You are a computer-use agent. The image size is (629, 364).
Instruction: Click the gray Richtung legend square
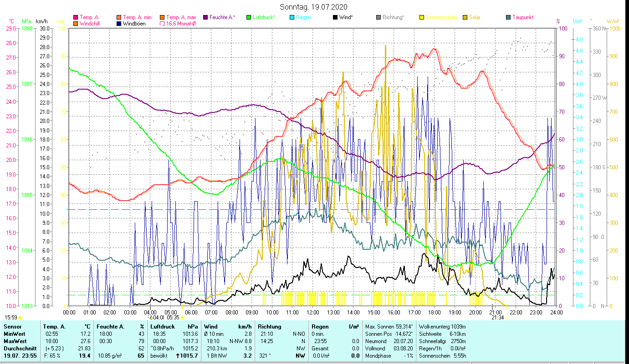[378, 17]
